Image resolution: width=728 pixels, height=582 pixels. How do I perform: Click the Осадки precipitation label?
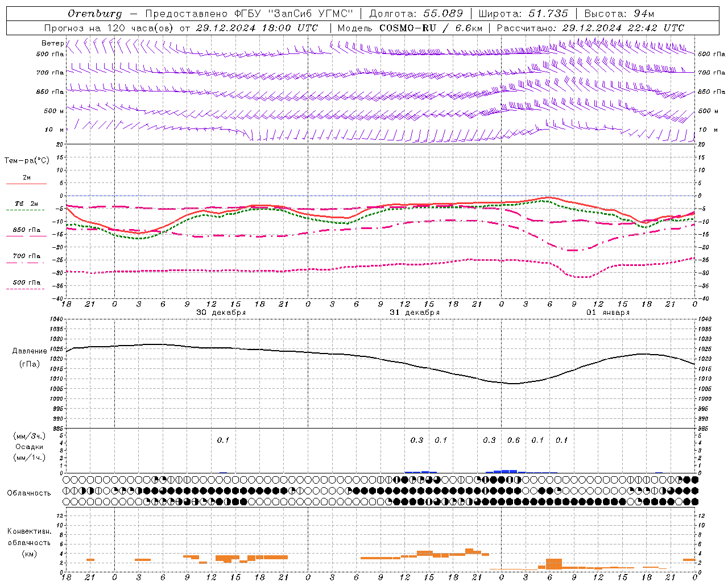(30, 447)
